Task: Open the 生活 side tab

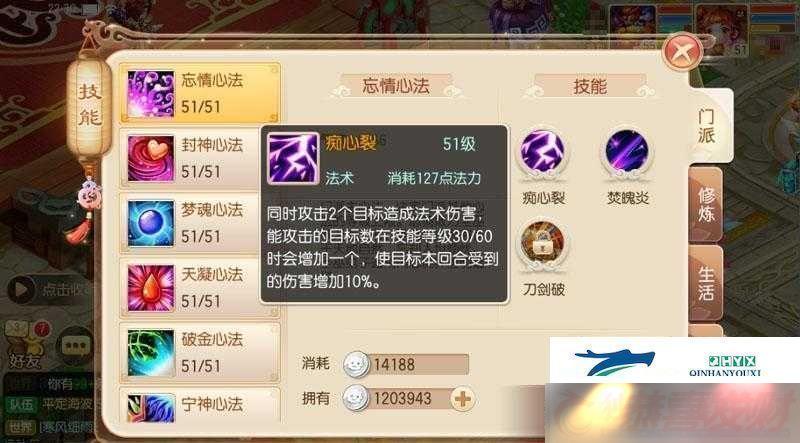Action: [706, 283]
